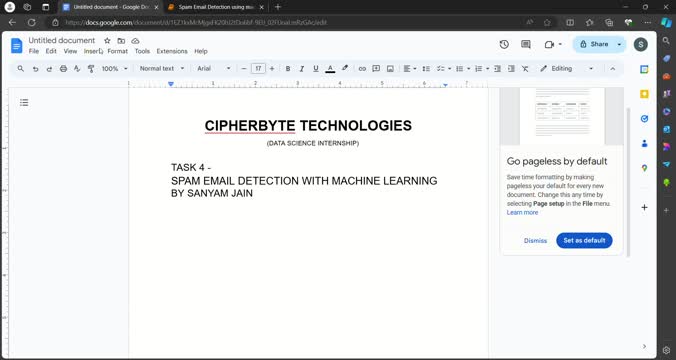676x360 pixels.
Task: Click the search menus magnifier
Action: (x=21, y=69)
